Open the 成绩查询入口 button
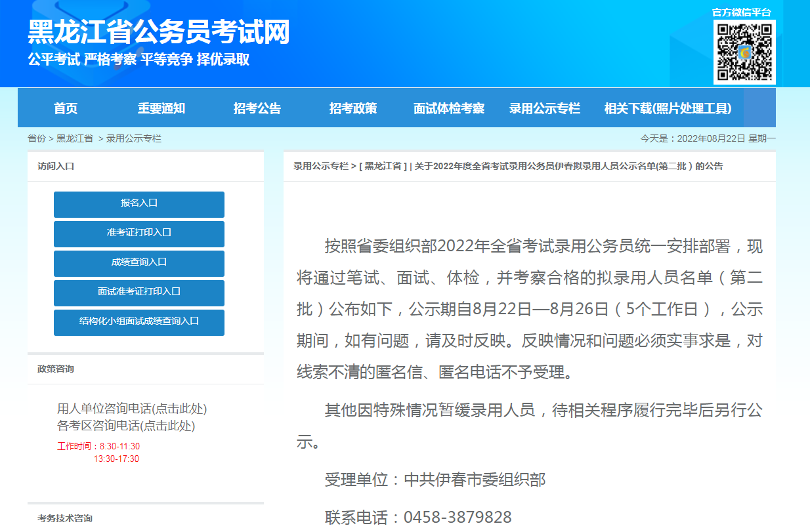Image resolution: width=810 pixels, height=532 pixels. (139, 263)
